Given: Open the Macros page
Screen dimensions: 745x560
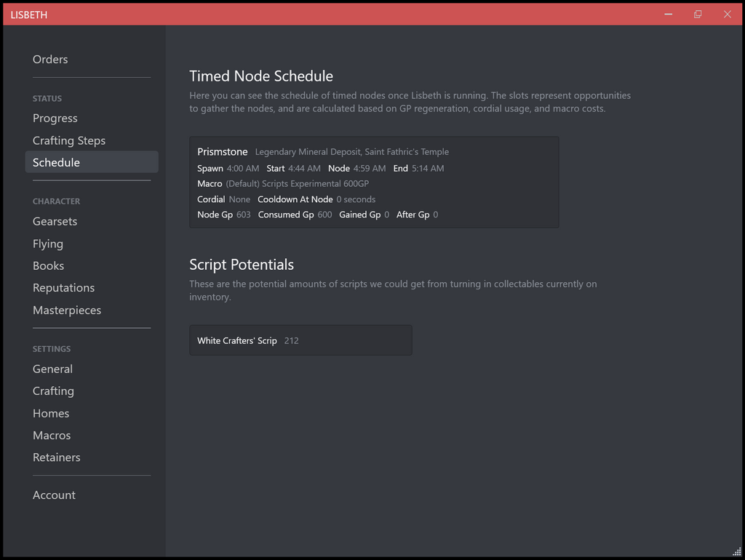Looking at the screenshot, I should point(52,435).
